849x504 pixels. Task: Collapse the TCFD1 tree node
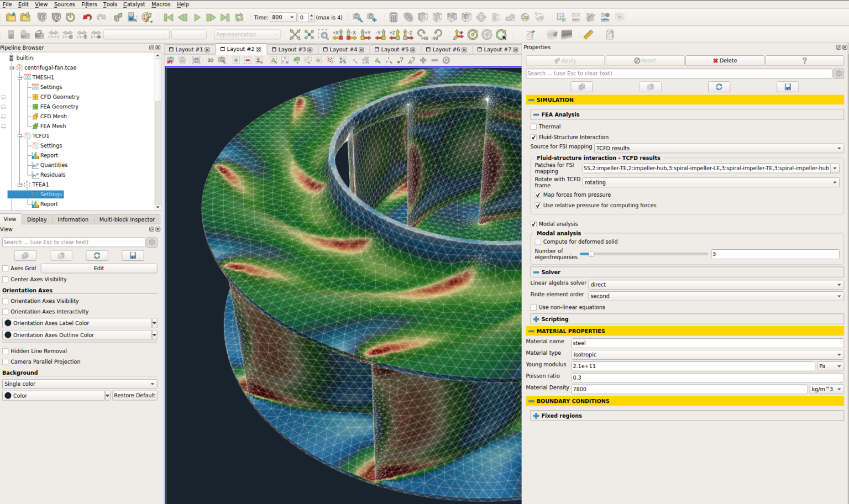tap(19, 135)
